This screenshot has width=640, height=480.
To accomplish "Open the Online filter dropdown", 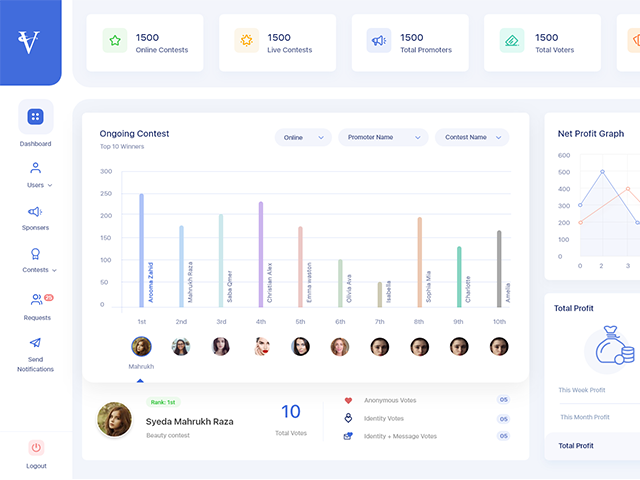I will point(303,137).
